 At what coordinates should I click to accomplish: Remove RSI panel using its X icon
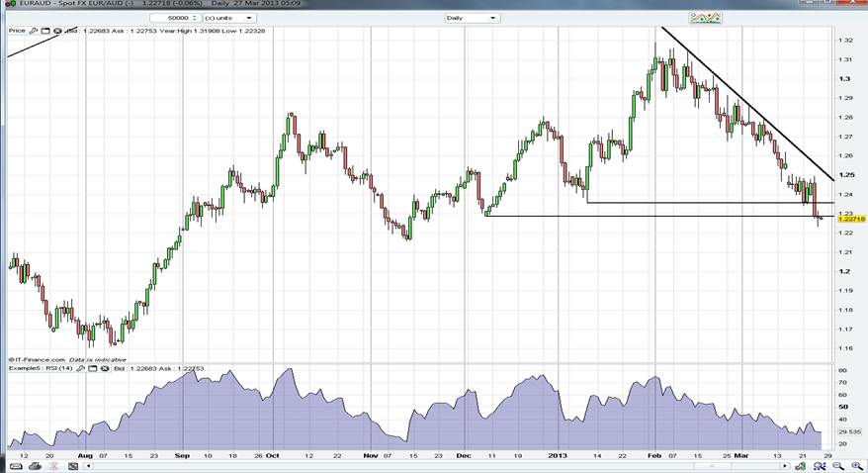[x=107, y=368]
